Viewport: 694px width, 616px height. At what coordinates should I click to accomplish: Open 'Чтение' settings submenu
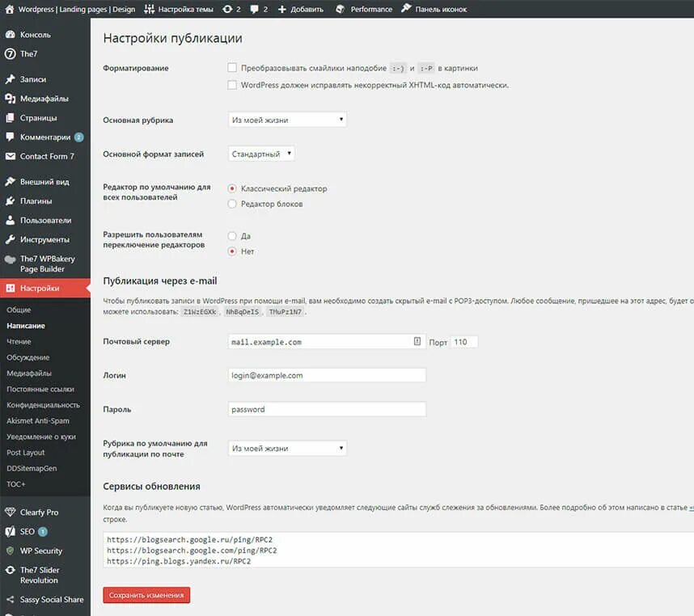19,342
